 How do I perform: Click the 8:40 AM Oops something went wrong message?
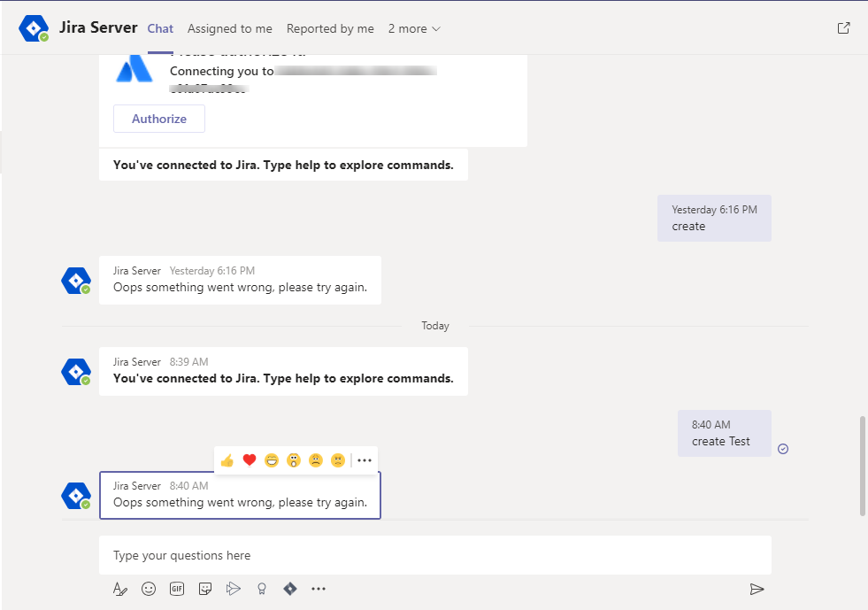241,495
